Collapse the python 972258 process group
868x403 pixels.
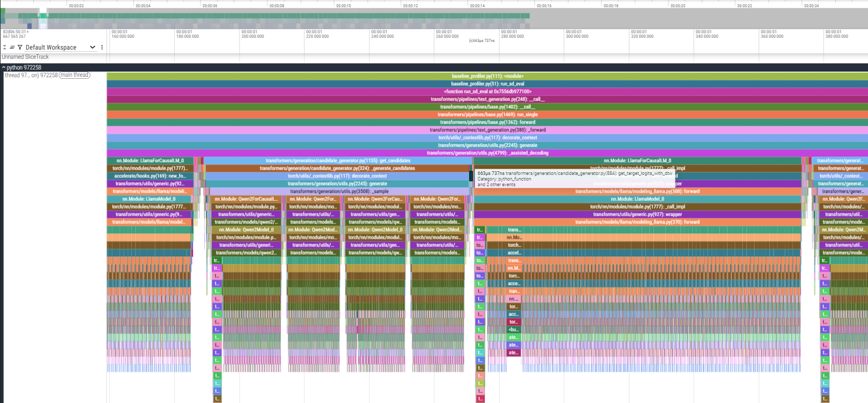pos(4,68)
